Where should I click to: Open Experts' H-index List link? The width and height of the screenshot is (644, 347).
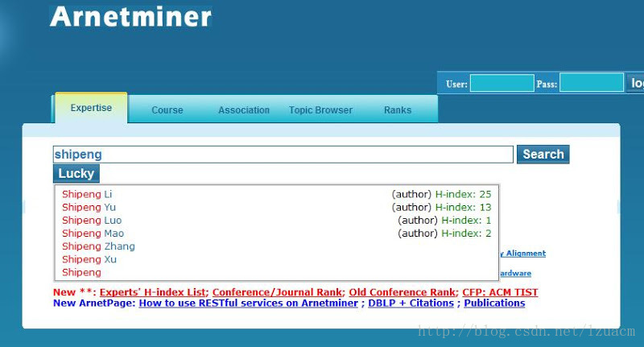(x=152, y=292)
